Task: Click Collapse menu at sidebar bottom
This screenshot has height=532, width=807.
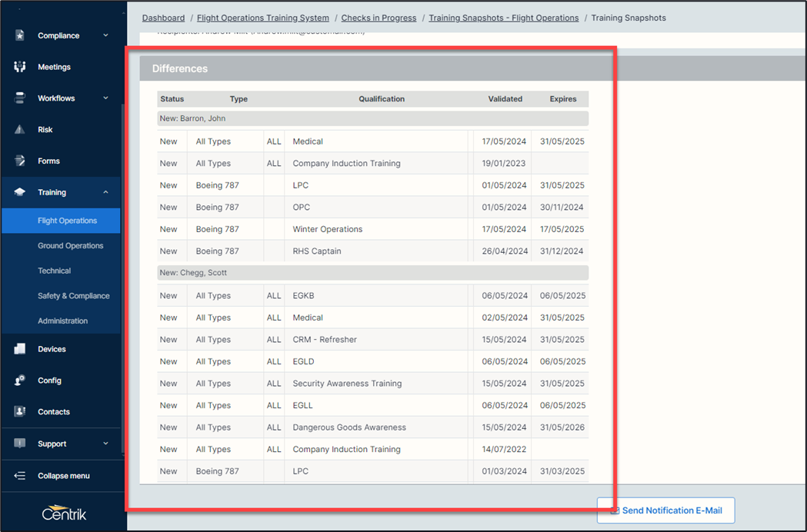Action: pos(63,476)
